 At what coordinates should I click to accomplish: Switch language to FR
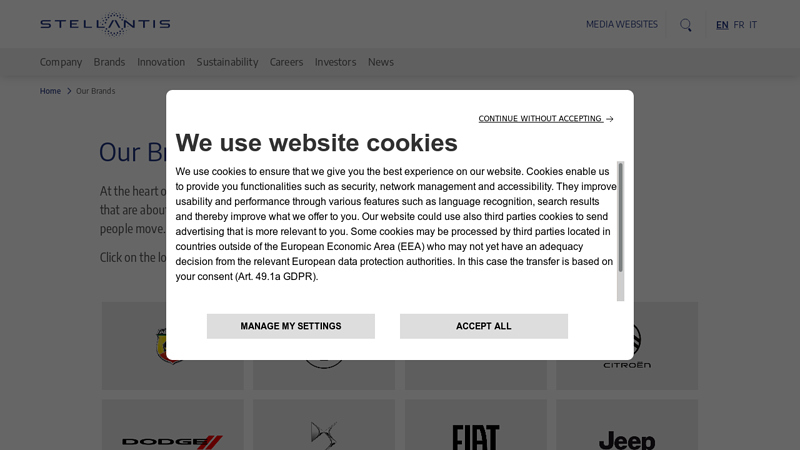(x=738, y=25)
